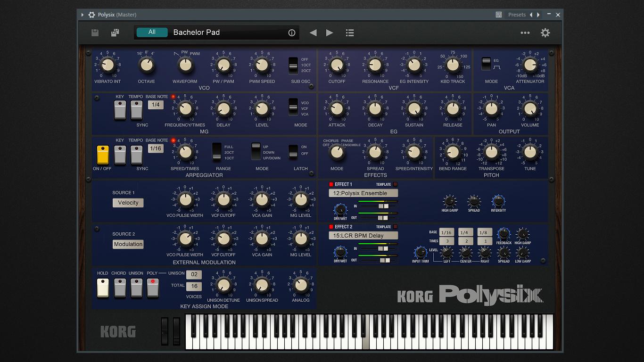The height and width of the screenshot is (362, 644).
Task: Open the detached grid icon in title bar
Action: [498, 15]
